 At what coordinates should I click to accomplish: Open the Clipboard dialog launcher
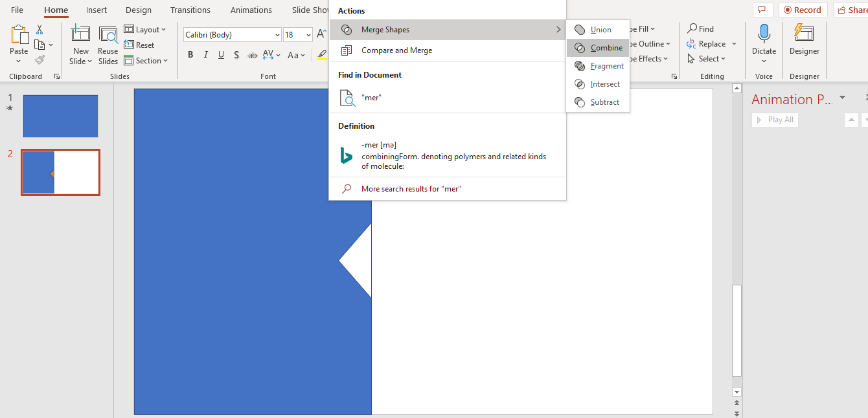click(x=57, y=76)
